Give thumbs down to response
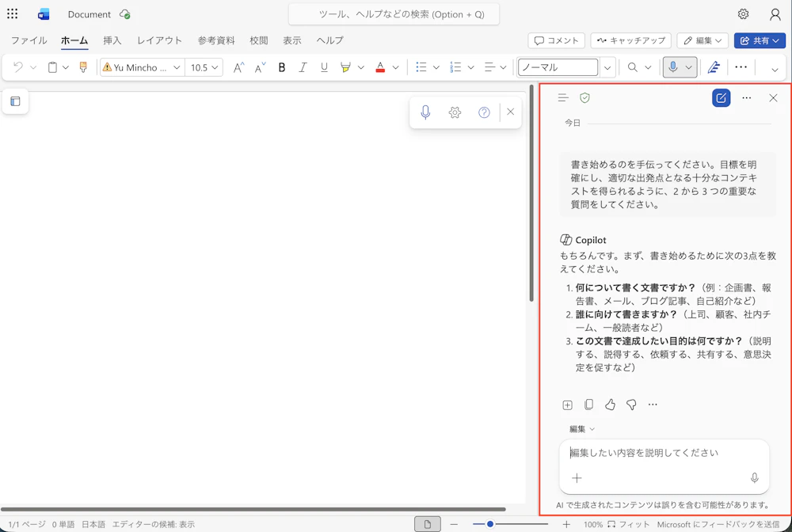This screenshot has height=532, width=792. [631, 405]
